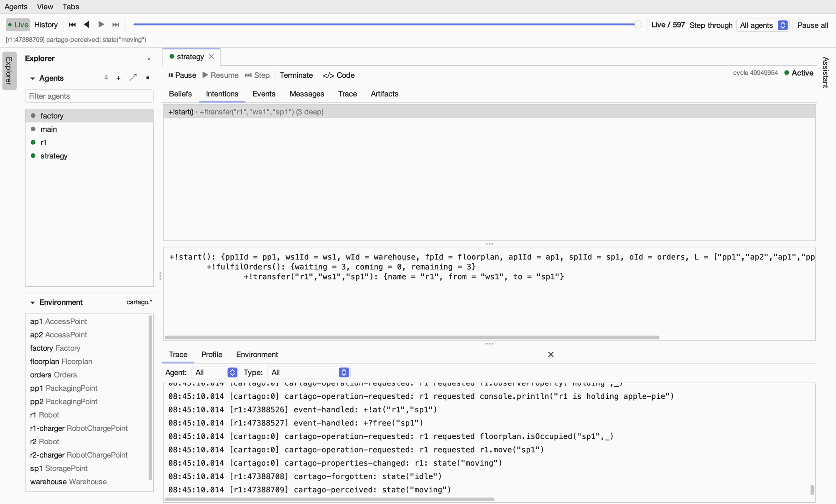Stop all agents with square icon

[x=148, y=78]
